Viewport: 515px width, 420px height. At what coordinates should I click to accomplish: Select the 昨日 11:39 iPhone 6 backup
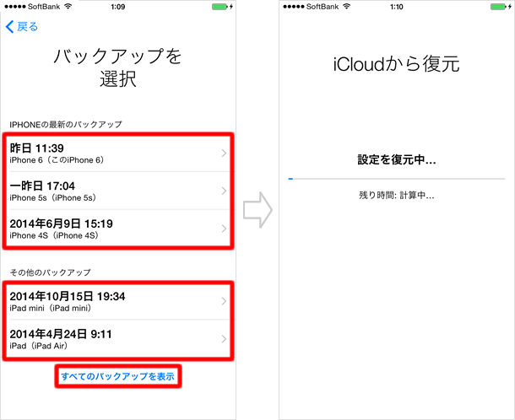pos(118,153)
